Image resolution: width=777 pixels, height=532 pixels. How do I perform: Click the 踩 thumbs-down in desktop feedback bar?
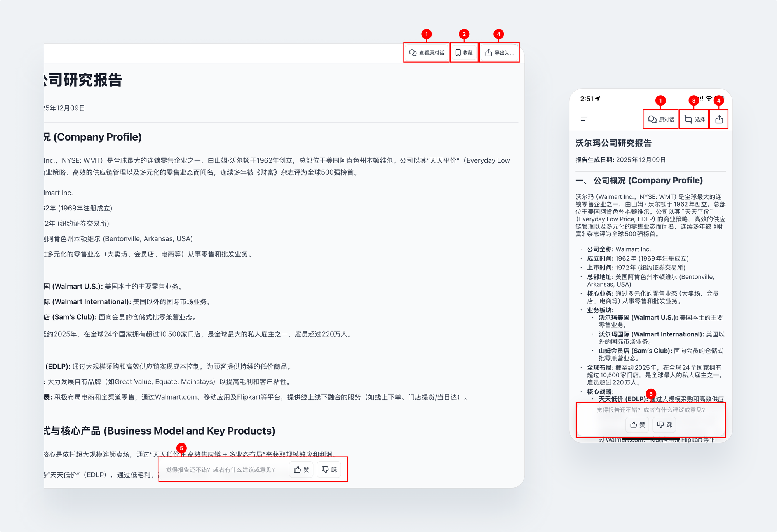[x=329, y=470]
